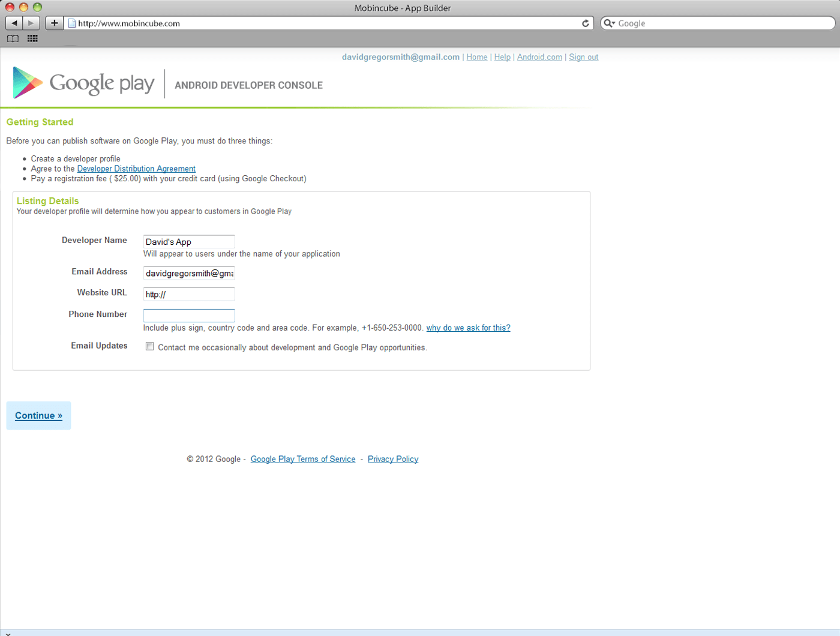Click the 'Phone Number' label
The height and width of the screenshot is (636, 840).
(98, 314)
